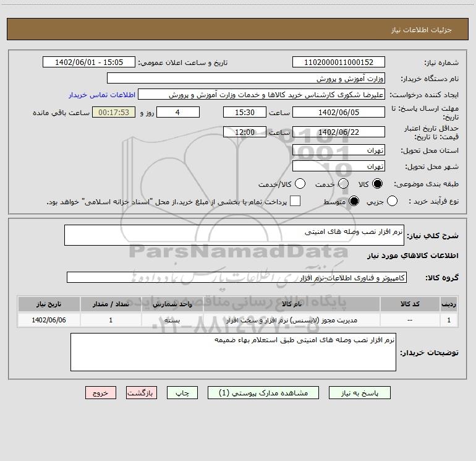Click the واحد شمارش column header
476x461 pixels.
coord(172,304)
